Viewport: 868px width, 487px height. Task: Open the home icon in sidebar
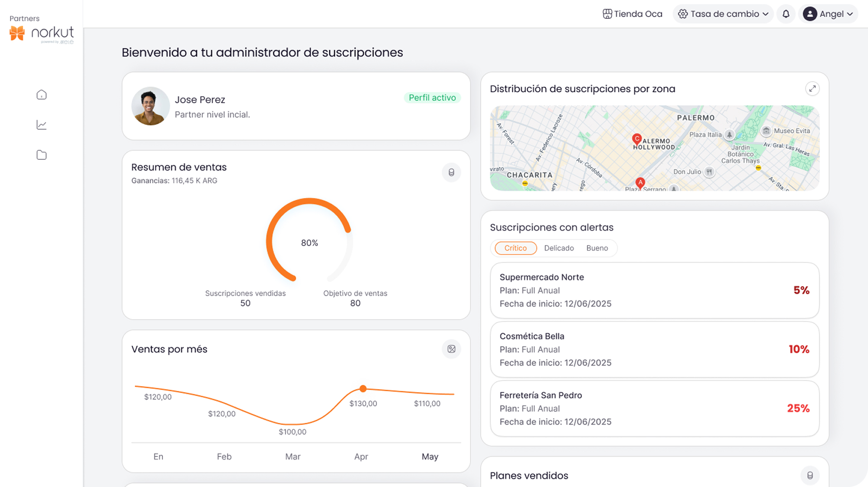pos(42,95)
